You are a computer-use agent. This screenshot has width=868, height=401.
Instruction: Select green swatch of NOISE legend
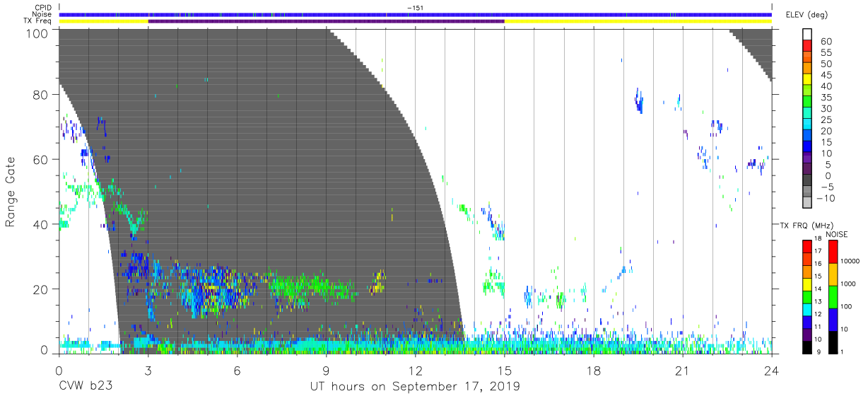click(833, 297)
